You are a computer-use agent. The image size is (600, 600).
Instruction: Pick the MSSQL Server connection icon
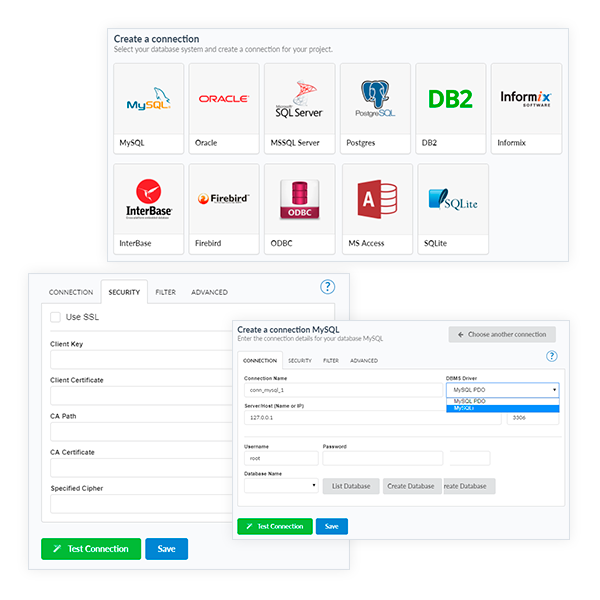pos(299,100)
